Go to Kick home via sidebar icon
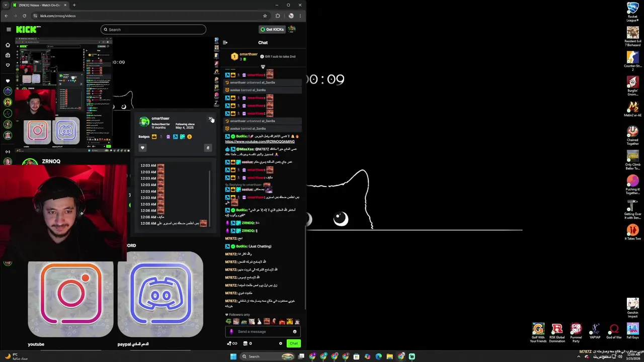 click(x=8, y=45)
